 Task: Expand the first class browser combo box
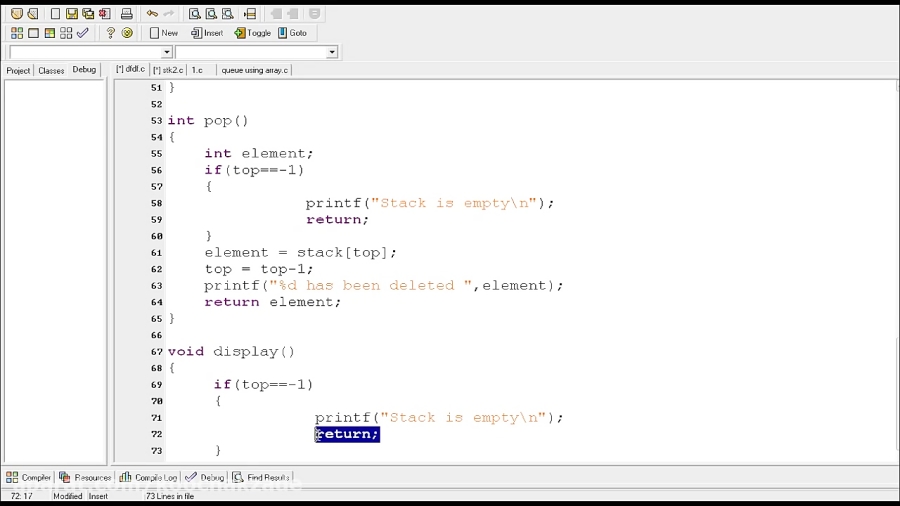[x=166, y=52]
